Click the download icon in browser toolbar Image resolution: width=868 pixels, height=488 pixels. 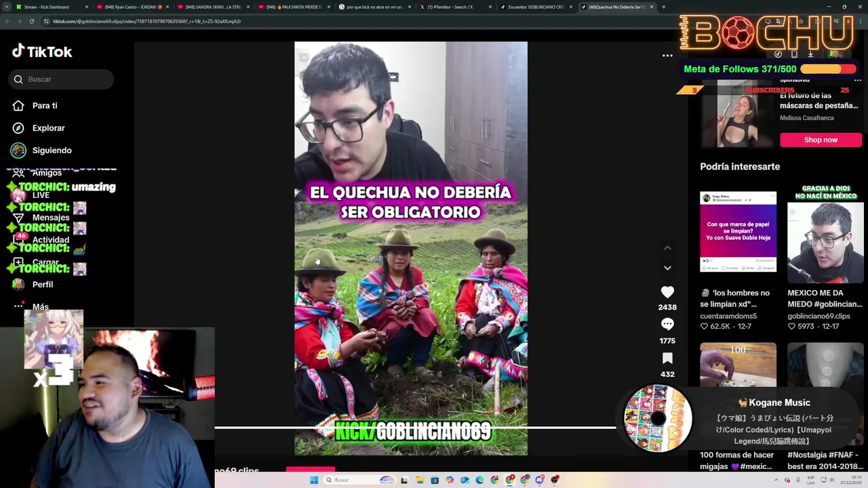click(810, 54)
